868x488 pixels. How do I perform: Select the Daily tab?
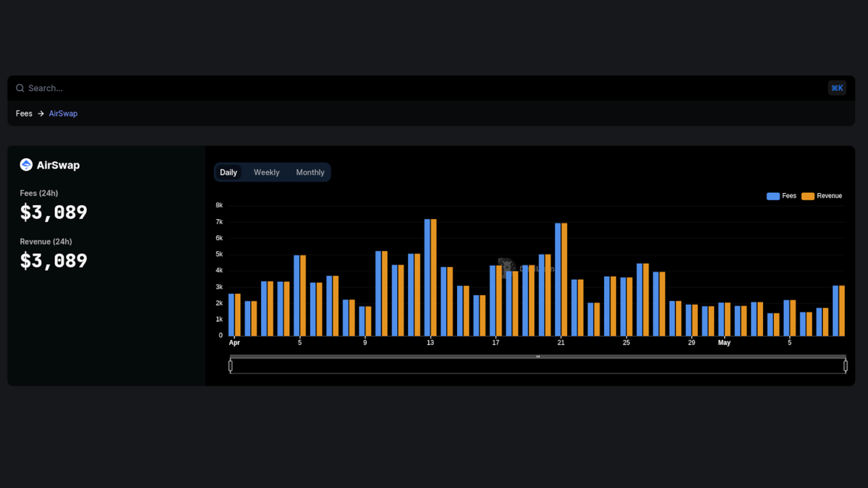point(229,172)
